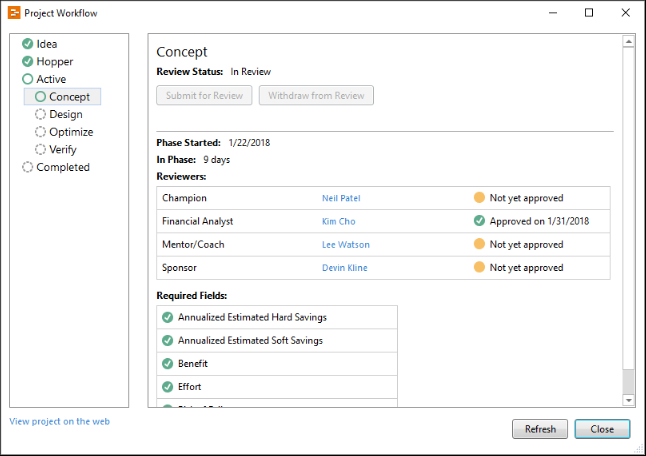
Task: Click checkmark for Annualized Estimated Hard Savings
Action: pyautogui.click(x=168, y=318)
